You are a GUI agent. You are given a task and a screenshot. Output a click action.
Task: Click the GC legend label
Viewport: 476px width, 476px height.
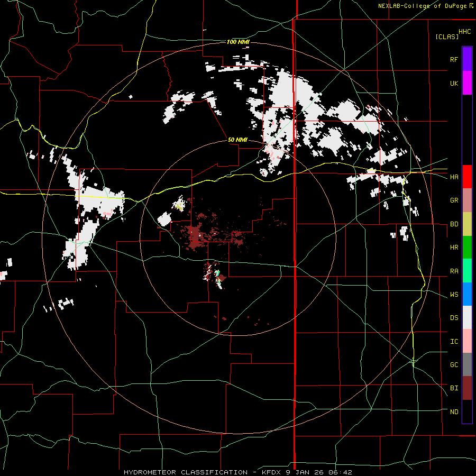pos(454,365)
